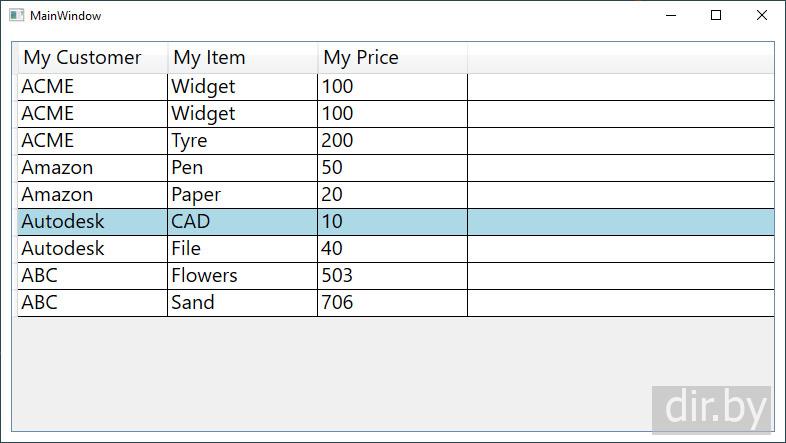
Task: Click the My Price column header
Action: 392,57
